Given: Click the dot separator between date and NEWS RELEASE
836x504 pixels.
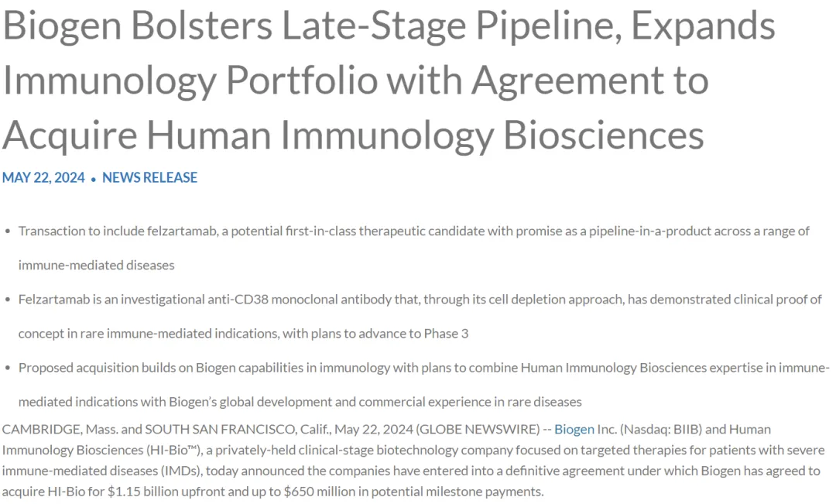Looking at the screenshot, I should (94, 179).
